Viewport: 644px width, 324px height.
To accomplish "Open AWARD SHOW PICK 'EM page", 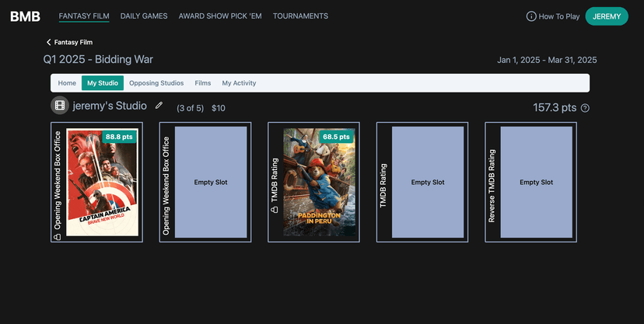I will point(220,16).
